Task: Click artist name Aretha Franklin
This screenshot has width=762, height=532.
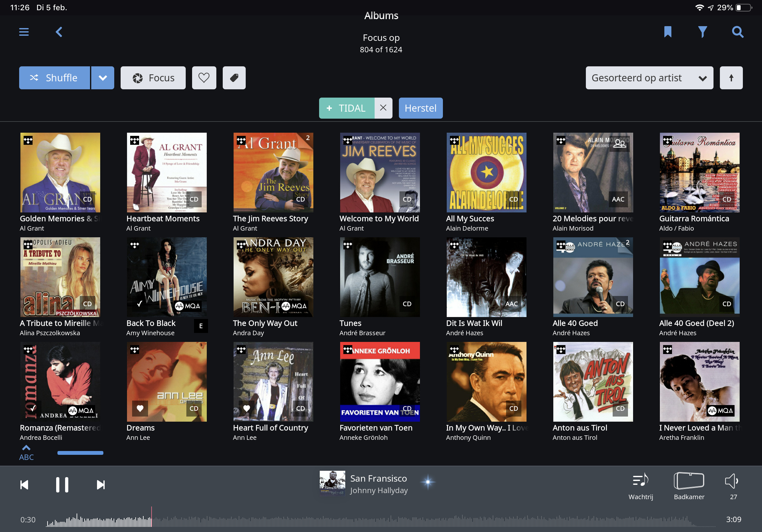Action: click(x=681, y=438)
